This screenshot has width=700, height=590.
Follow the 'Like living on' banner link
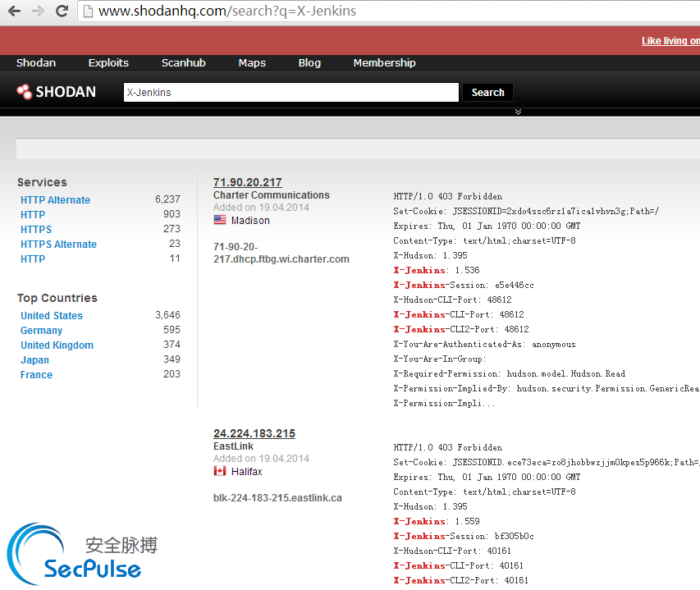(x=670, y=41)
